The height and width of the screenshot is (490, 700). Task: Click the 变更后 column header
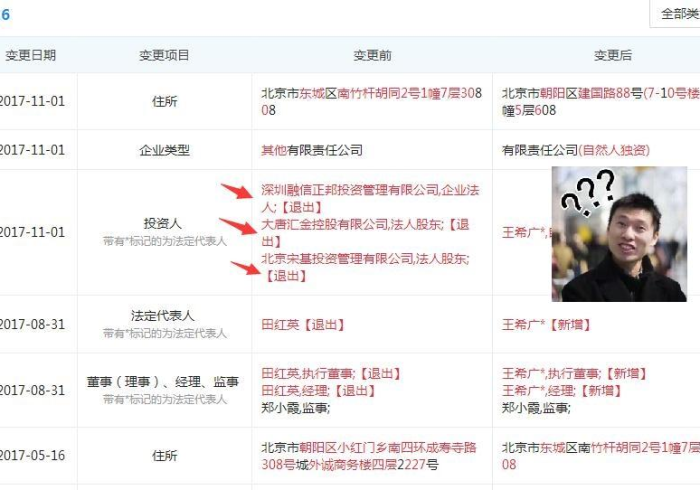tap(613, 55)
